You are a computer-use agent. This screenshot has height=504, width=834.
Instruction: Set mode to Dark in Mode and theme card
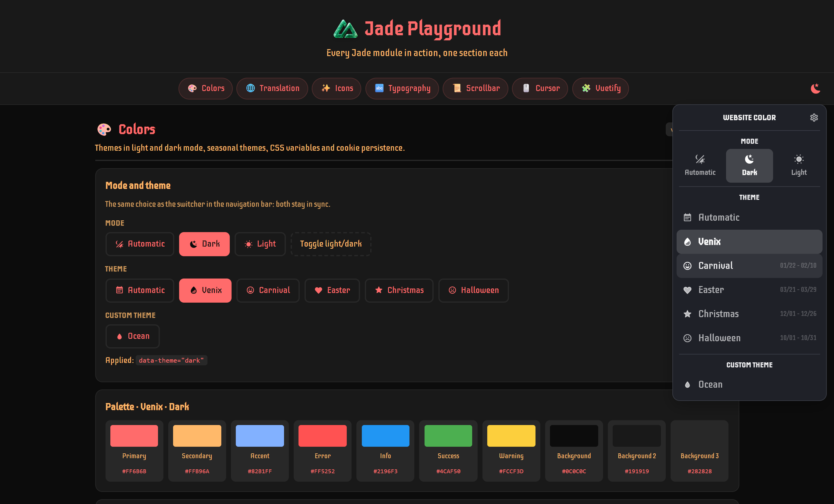[204, 244]
